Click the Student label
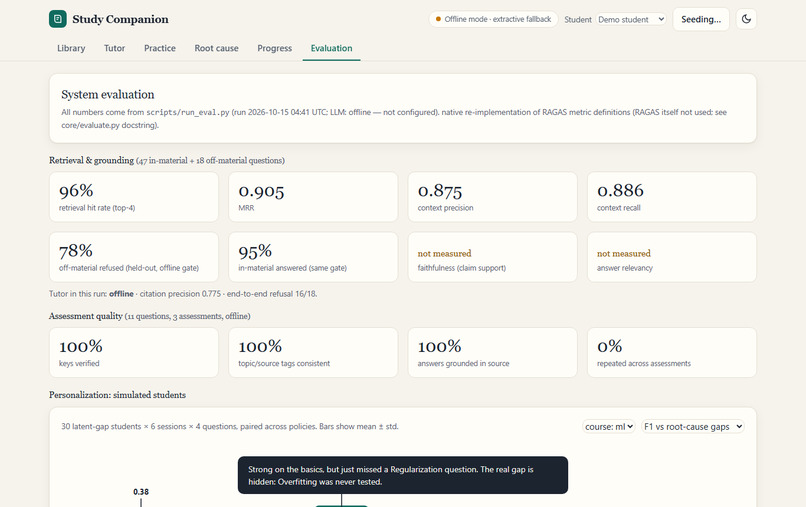 tap(578, 20)
